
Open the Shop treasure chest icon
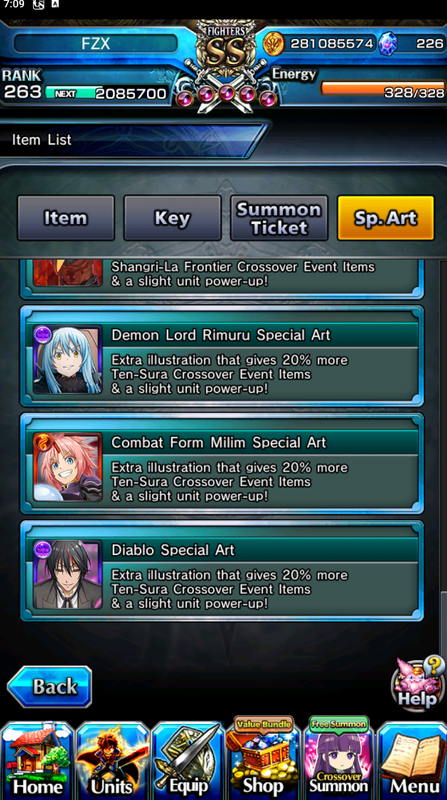(x=262, y=758)
